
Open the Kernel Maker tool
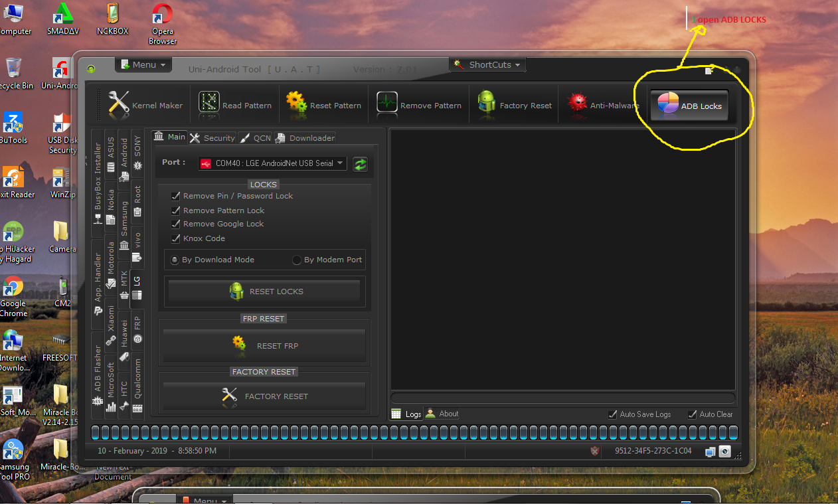pyautogui.click(x=145, y=105)
